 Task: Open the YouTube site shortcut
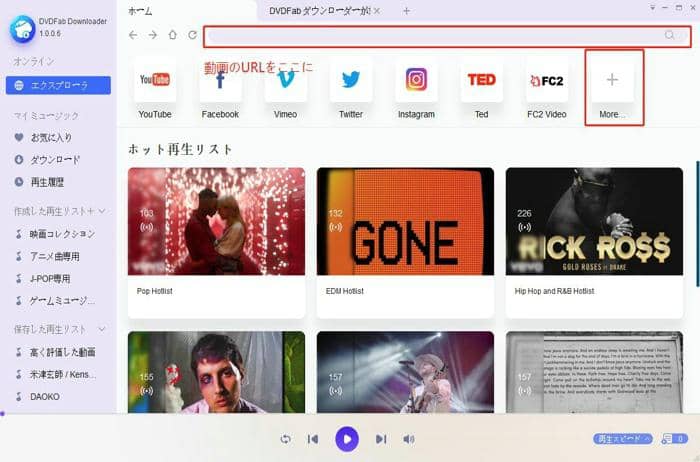pos(154,80)
